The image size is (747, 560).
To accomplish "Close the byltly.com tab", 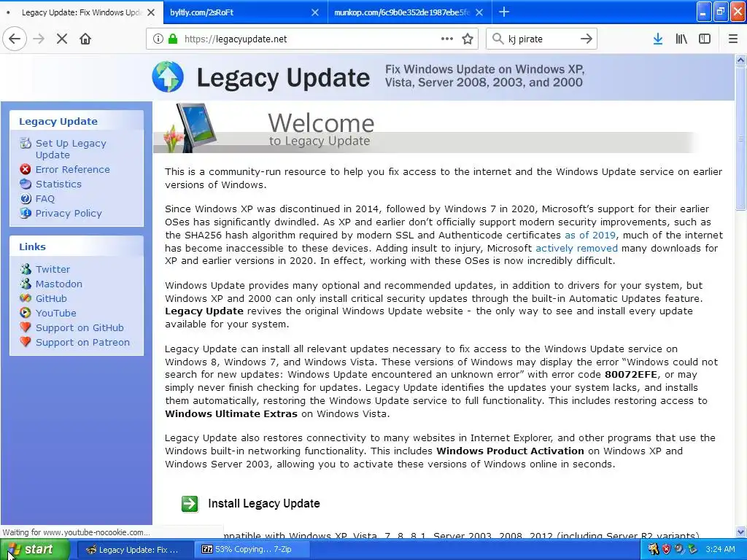I will tap(315, 12).
